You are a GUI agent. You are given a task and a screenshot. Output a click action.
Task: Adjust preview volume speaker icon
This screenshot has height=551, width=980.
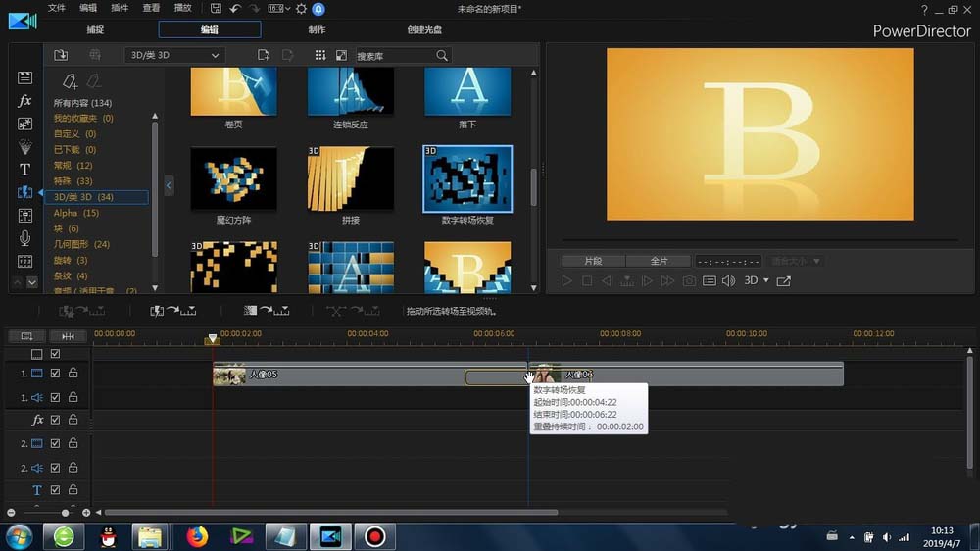[729, 280]
